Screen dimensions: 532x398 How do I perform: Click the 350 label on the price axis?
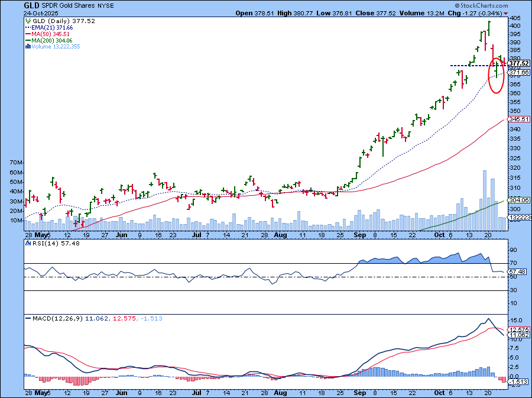click(x=515, y=111)
